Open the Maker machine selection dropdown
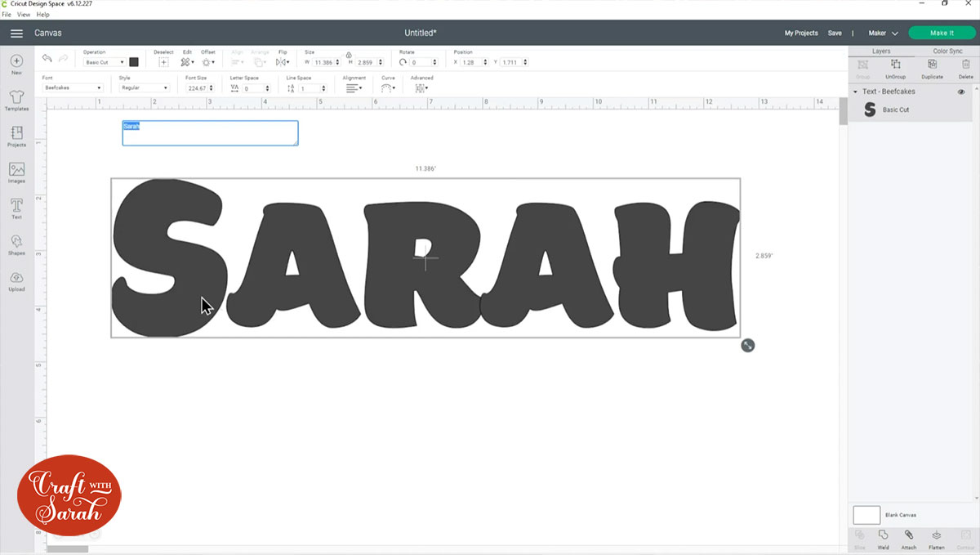Screen dimensions: 980x555 (x=884, y=33)
